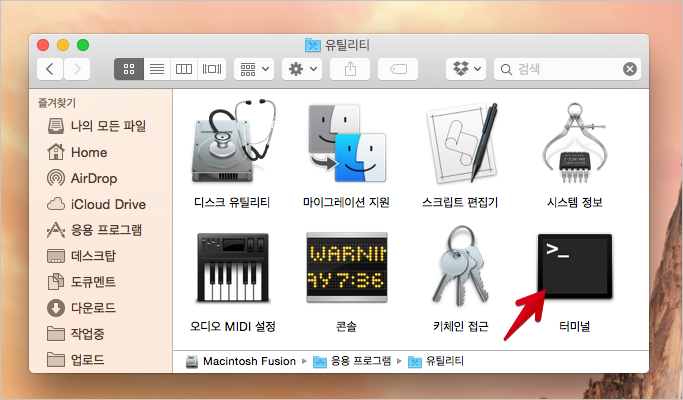Screen dimensions: 683x400
Task: Zoom the window with the green button
Action: 83,45
